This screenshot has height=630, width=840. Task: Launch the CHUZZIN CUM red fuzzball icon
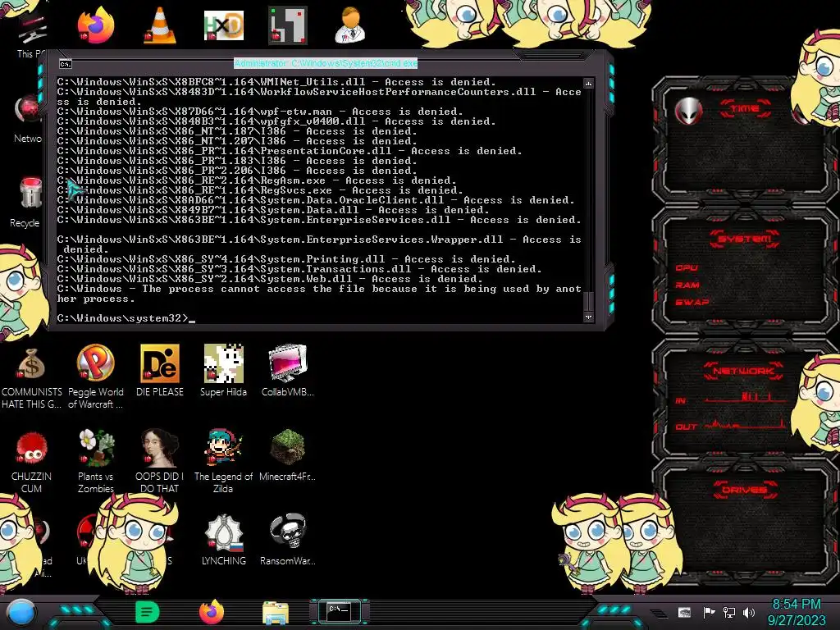coord(32,462)
